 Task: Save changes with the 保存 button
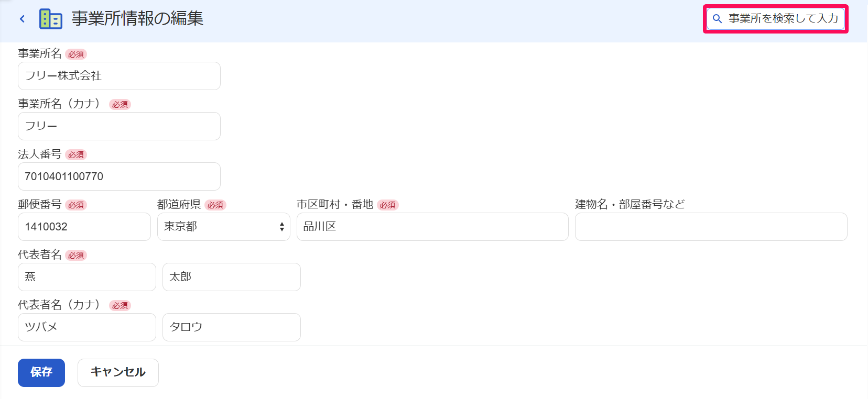41,373
